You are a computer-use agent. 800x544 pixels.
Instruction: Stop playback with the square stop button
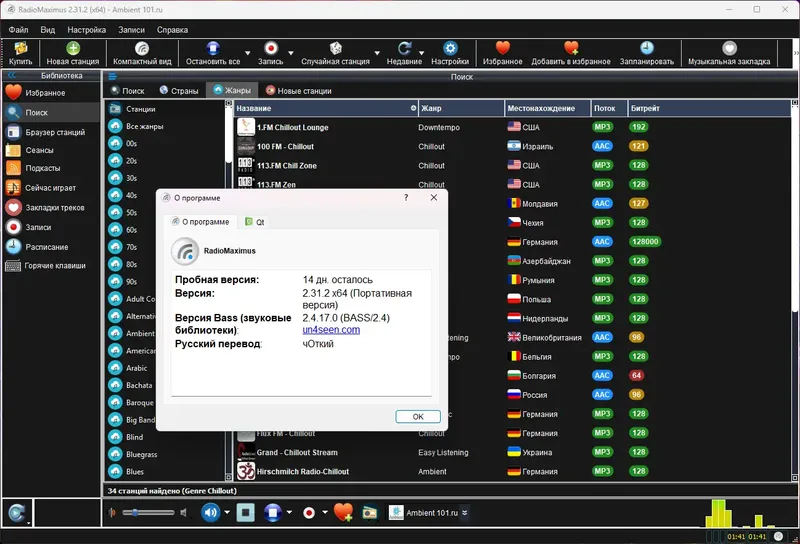tap(245, 512)
